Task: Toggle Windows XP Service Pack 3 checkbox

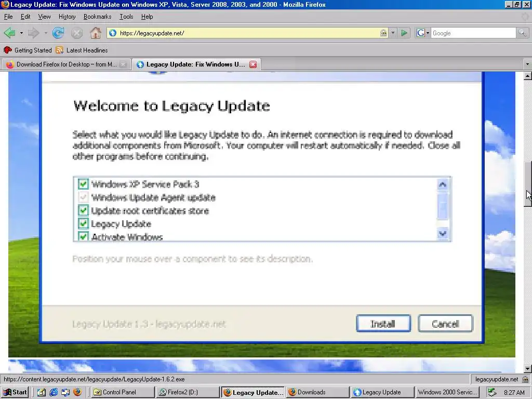Action: [83, 184]
